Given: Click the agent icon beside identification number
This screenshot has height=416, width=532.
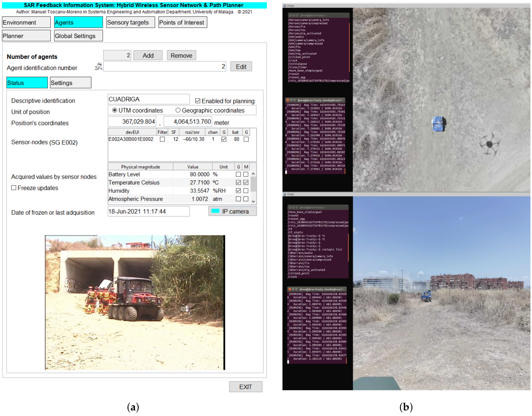Looking at the screenshot, I should coord(98,66).
